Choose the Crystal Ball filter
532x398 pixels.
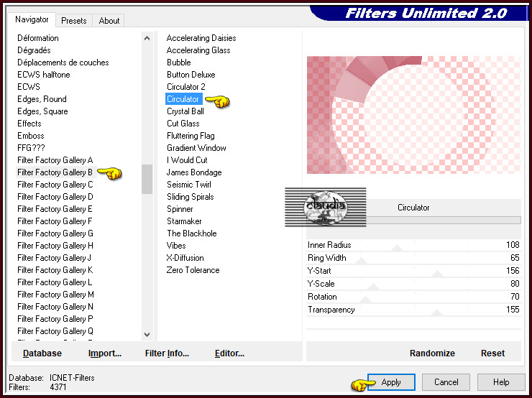[x=185, y=111]
